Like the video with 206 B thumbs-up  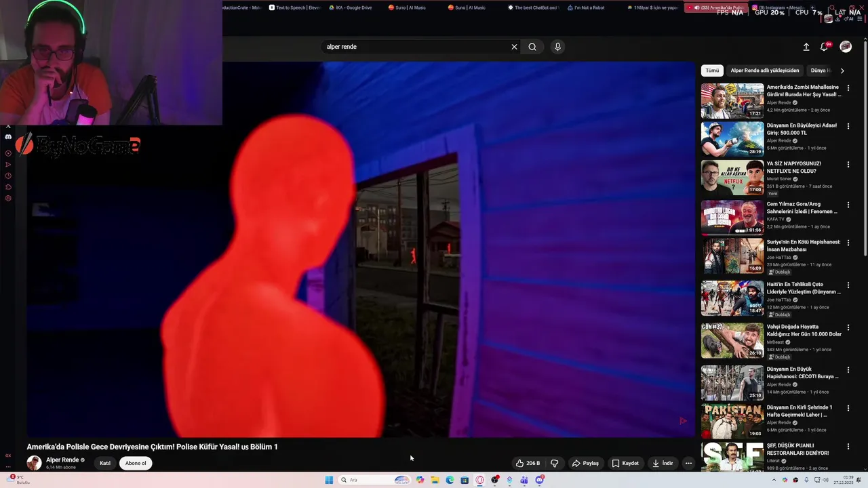528,464
